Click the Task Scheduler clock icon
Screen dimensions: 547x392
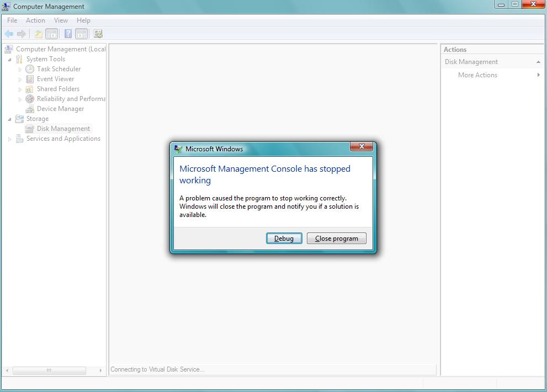coord(30,69)
